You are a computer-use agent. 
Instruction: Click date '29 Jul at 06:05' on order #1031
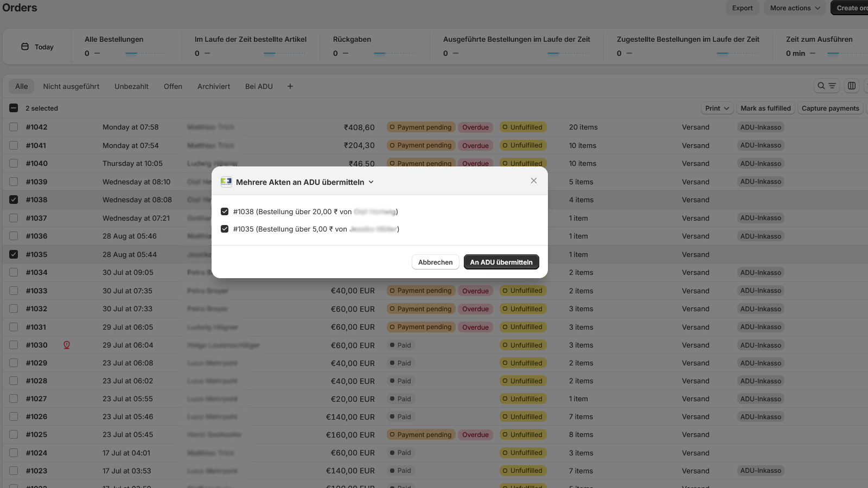[128, 327]
